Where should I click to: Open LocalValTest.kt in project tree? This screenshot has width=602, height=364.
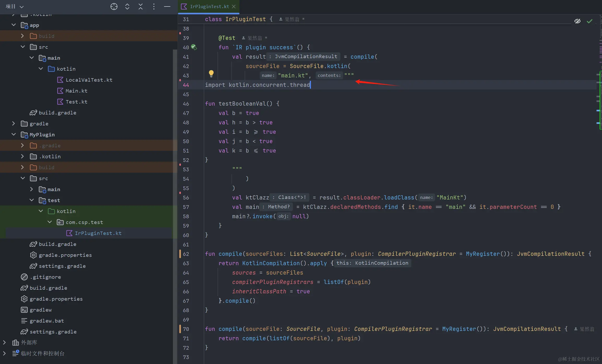[89, 80]
